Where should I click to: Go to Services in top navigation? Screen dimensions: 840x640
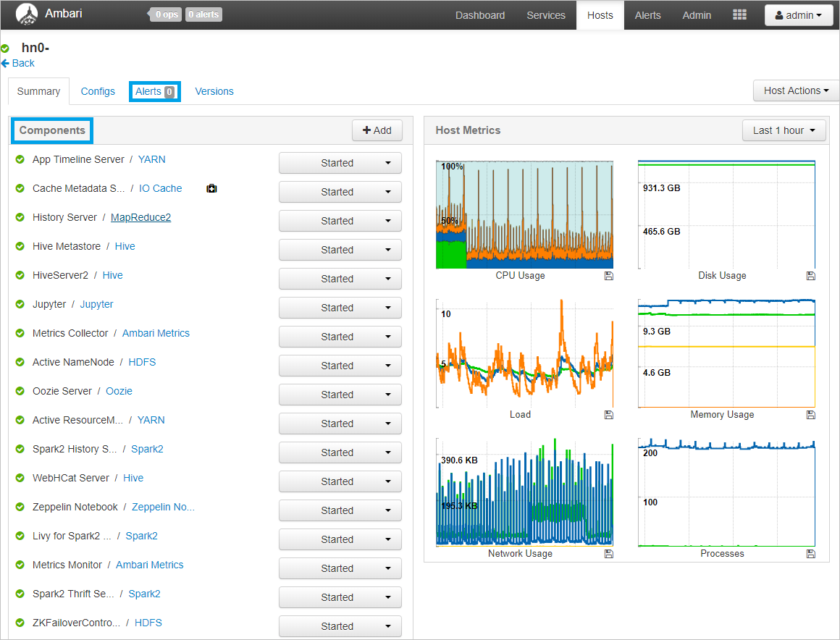pos(546,15)
